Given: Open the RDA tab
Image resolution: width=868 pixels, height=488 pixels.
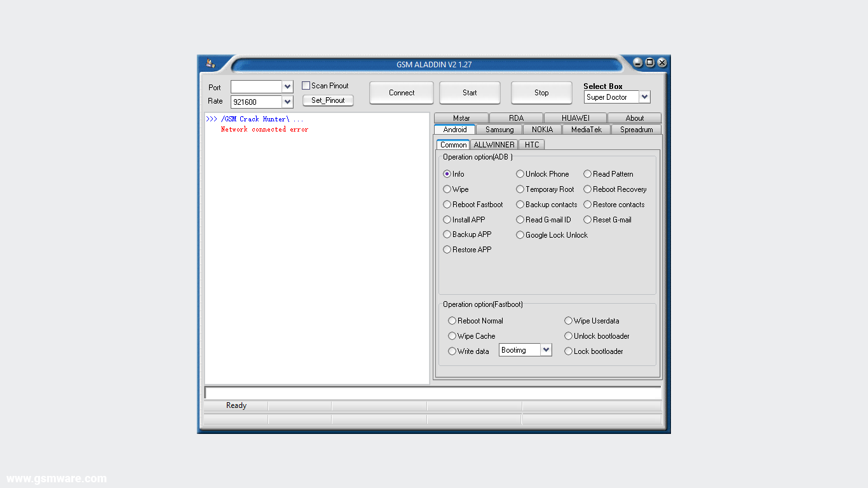Looking at the screenshot, I should pos(516,118).
